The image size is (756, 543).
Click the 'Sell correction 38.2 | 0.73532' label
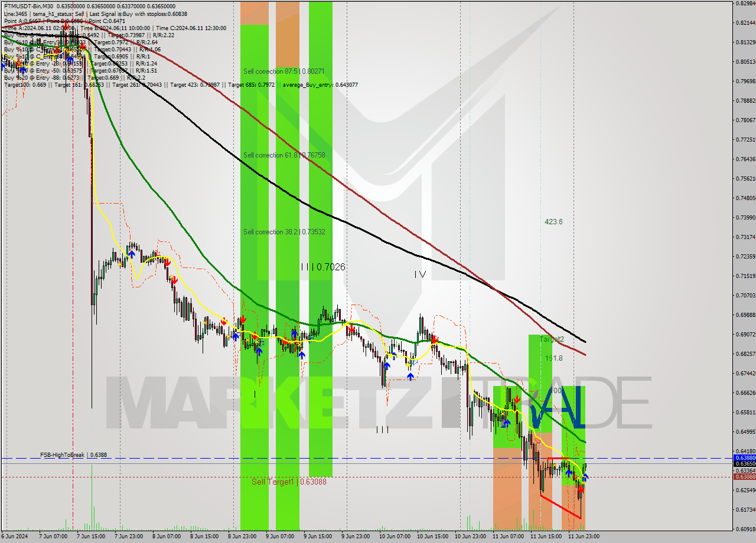[284, 232]
